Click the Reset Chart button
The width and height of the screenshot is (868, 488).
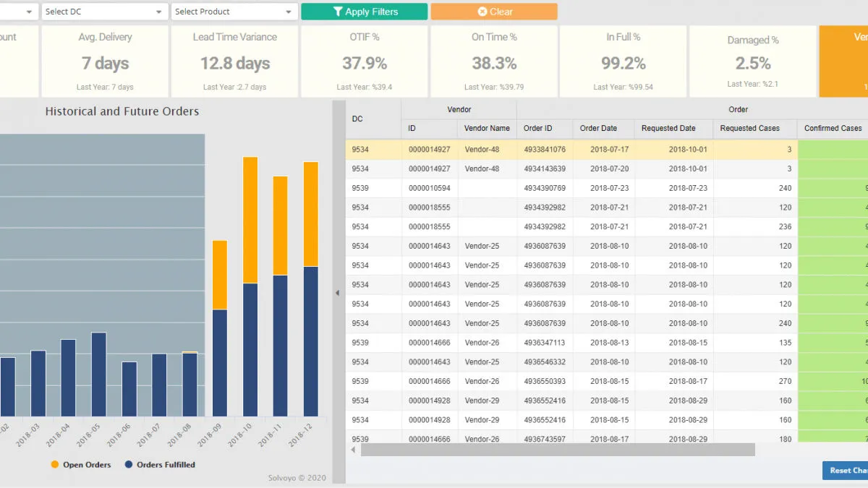846,470
